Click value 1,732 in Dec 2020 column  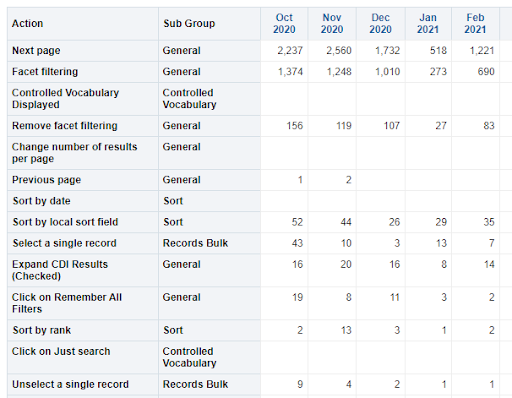pos(387,51)
